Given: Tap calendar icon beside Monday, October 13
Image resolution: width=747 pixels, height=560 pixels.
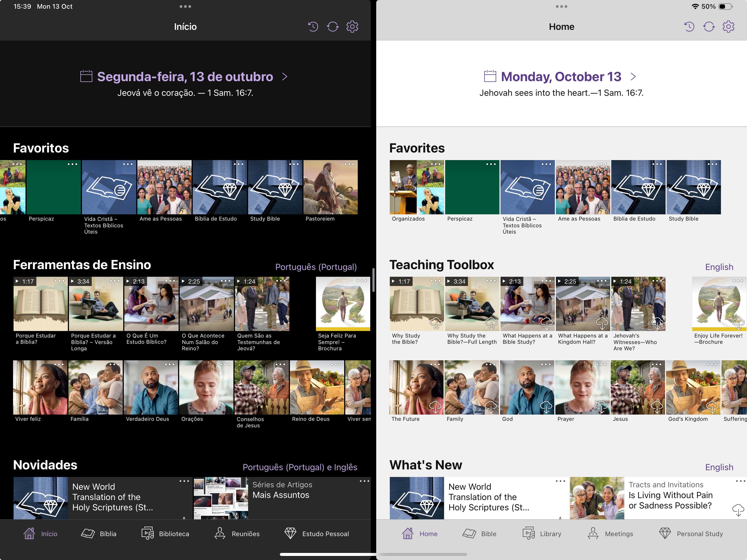Looking at the screenshot, I should pos(490,76).
